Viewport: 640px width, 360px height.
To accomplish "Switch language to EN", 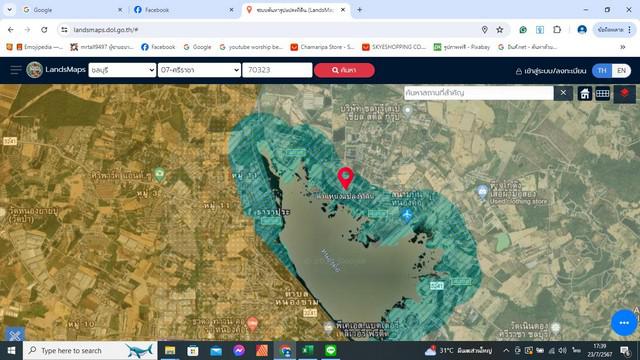I will (x=621, y=71).
